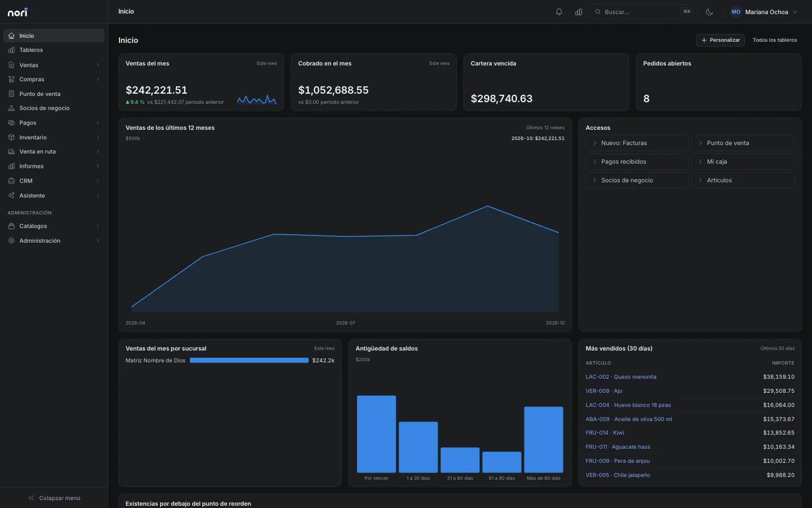Viewport: 812px width, 508px height.
Task: Open Punto de venta in sidebar menu
Action: 54,94
